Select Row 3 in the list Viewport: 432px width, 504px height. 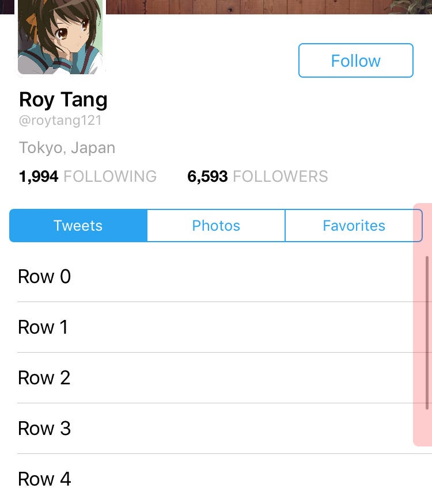tap(216, 429)
